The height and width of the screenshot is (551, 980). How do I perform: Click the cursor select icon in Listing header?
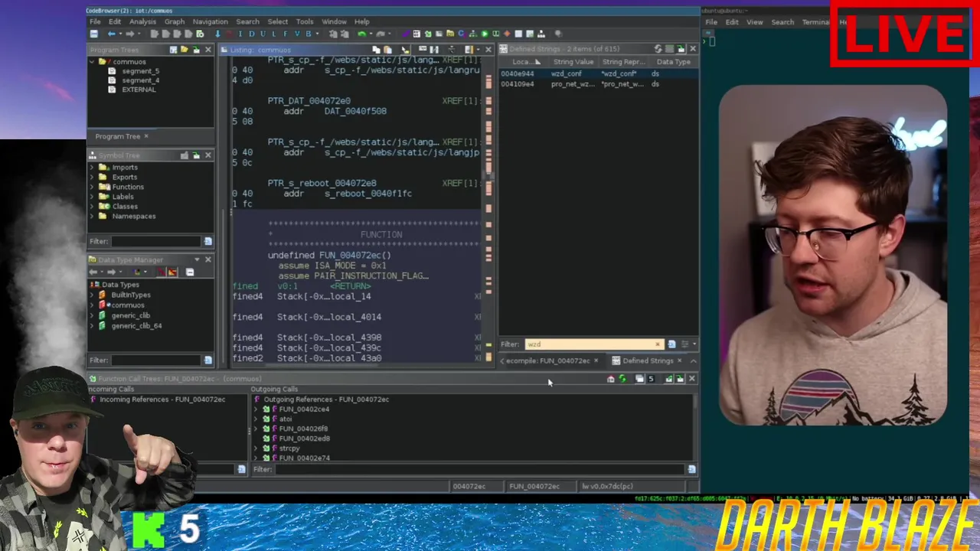405,49
